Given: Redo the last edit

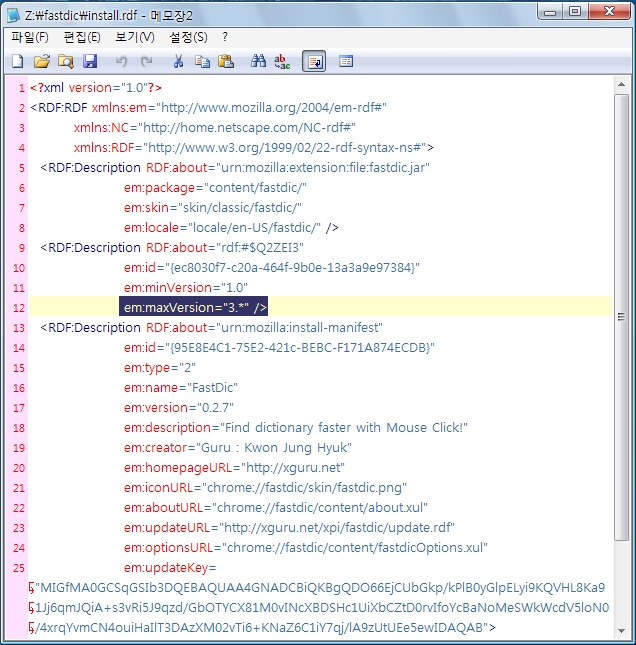Looking at the screenshot, I should click(146, 62).
